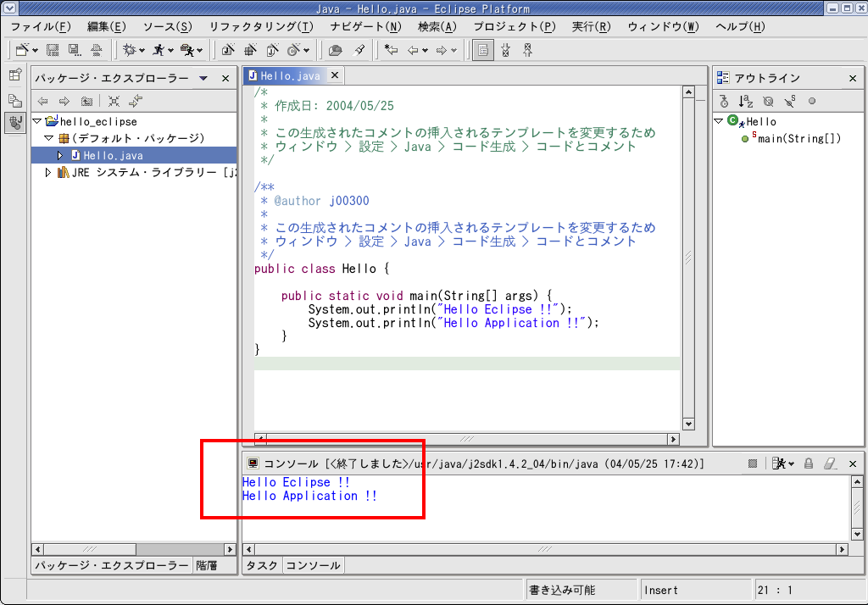Click the Back navigation arrow in main toolbar

414,50
